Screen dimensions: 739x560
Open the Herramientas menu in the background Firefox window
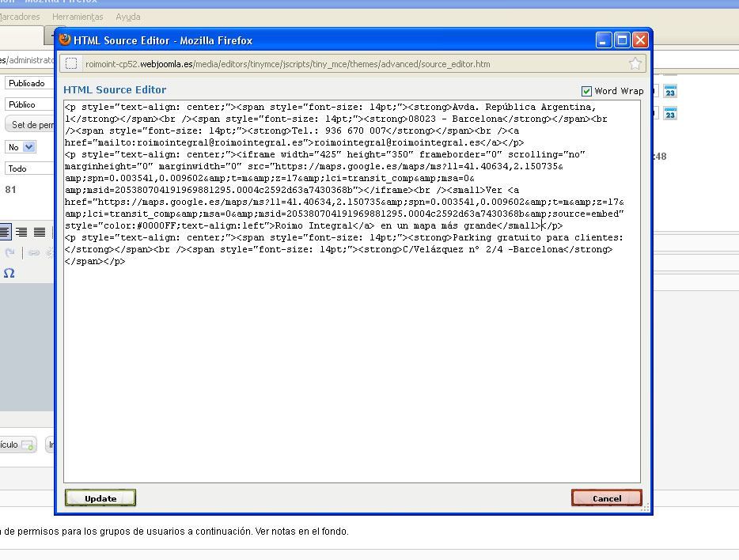pos(78,17)
